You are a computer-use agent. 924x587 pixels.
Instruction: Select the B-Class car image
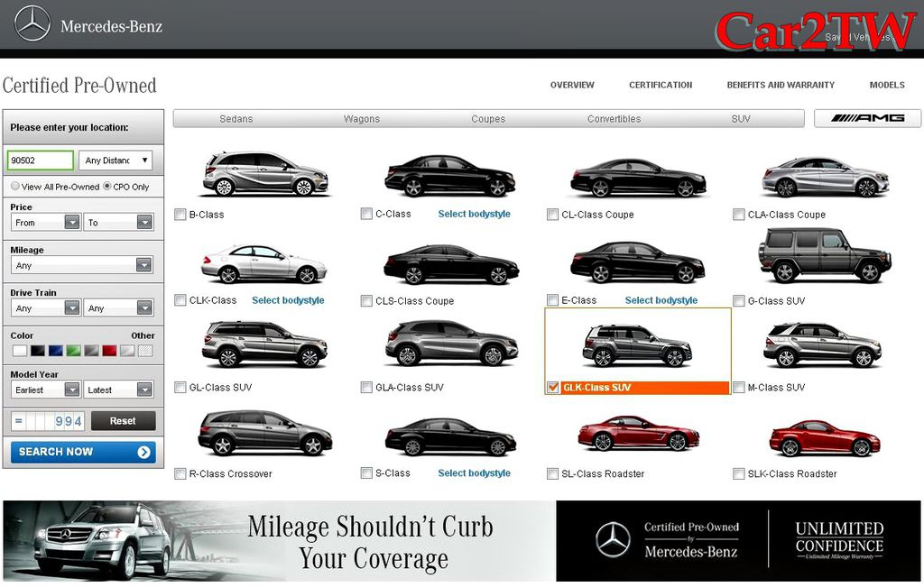(265, 174)
